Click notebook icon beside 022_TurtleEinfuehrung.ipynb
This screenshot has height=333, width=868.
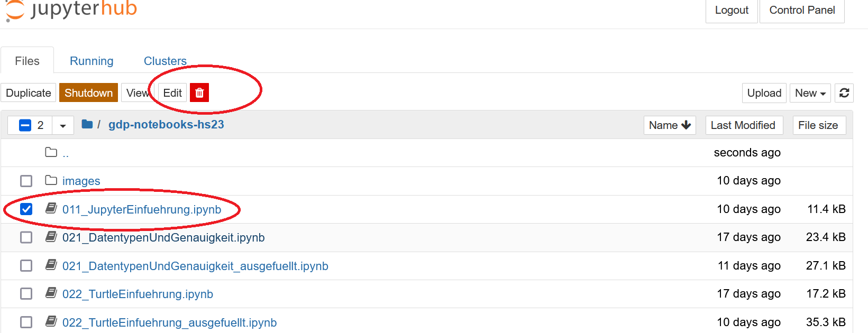[x=51, y=293]
